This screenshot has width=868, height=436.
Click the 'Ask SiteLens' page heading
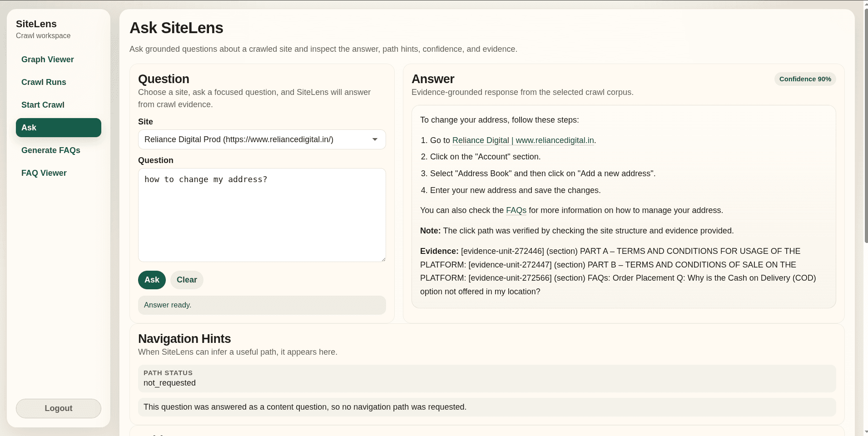click(176, 28)
